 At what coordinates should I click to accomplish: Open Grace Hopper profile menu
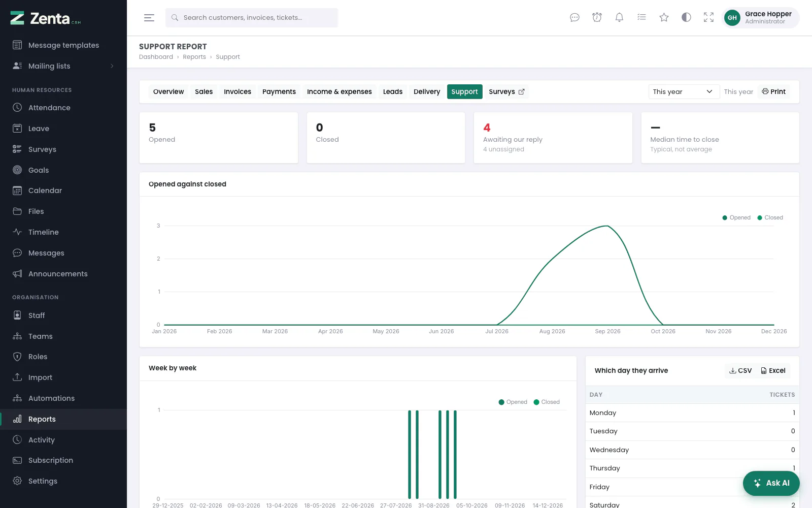point(760,18)
